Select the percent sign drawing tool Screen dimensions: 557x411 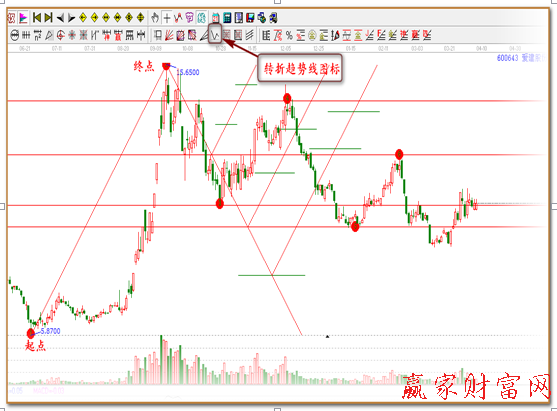290,35
